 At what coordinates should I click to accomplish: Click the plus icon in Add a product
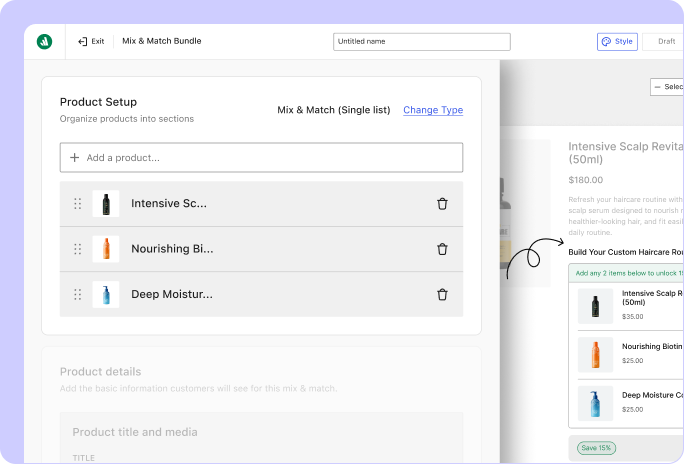pos(75,157)
